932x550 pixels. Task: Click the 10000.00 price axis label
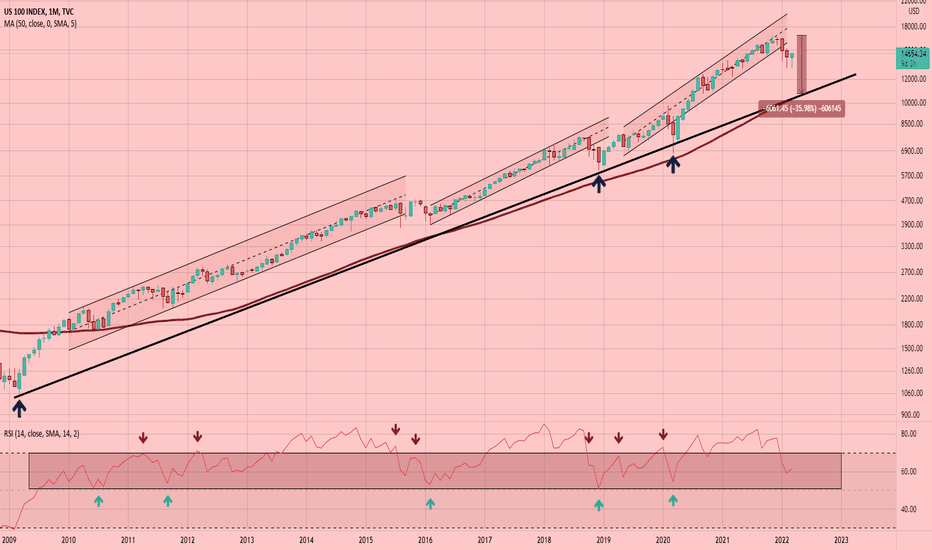click(914, 102)
